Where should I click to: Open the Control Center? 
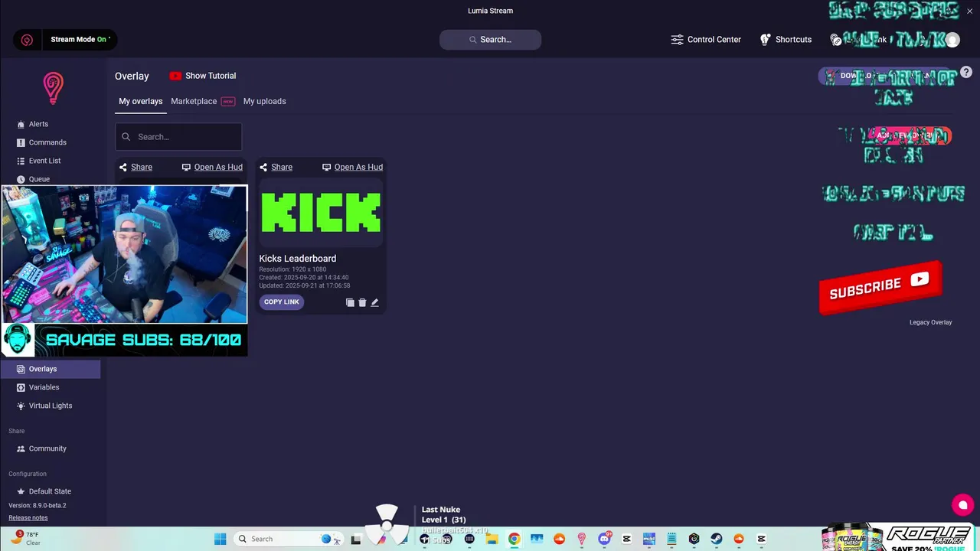[x=706, y=40]
